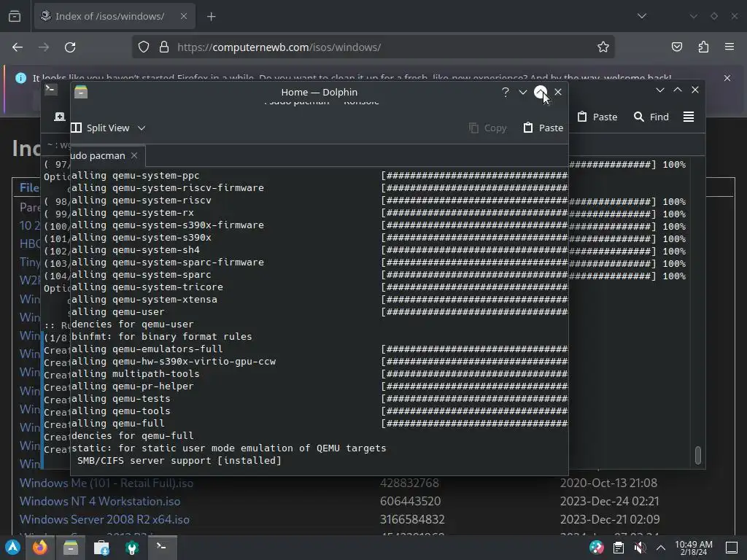The image size is (747, 560).
Task: Open Windows Server 2008 R2 x64.iso link
Action: pyautogui.click(x=104, y=519)
